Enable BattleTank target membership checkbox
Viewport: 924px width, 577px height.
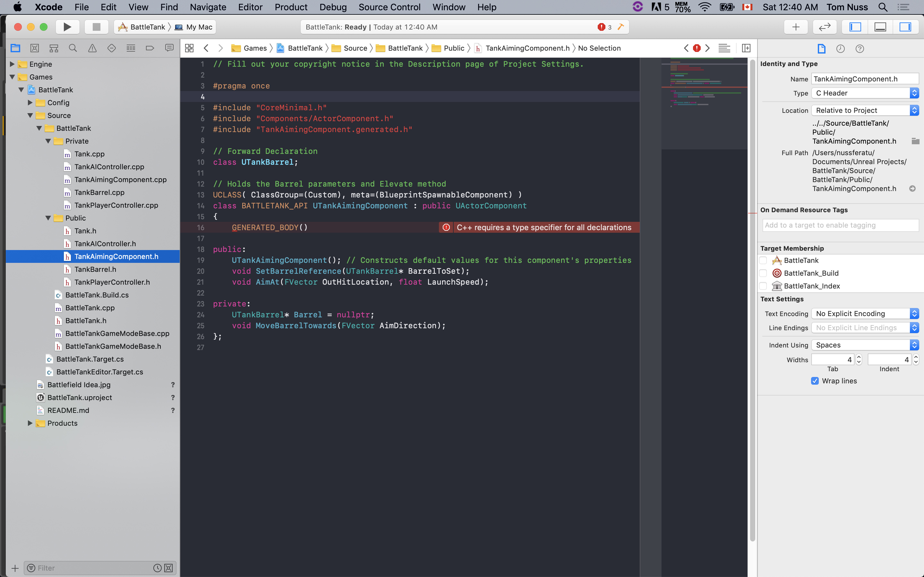(x=763, y=260)
